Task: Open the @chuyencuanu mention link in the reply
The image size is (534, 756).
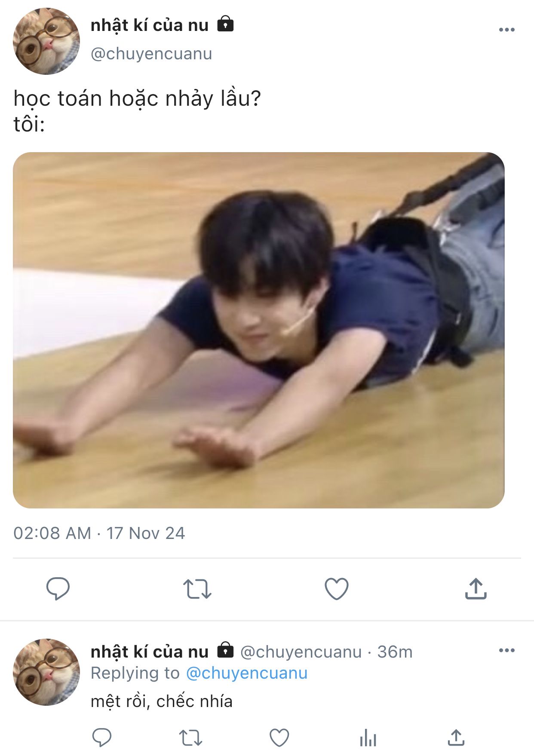Action: point(247,673)
